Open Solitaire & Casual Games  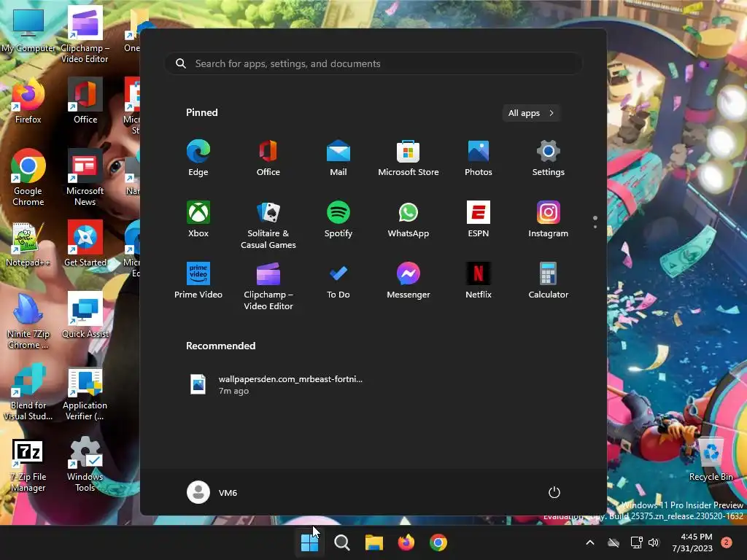click(x=268, y=225)
